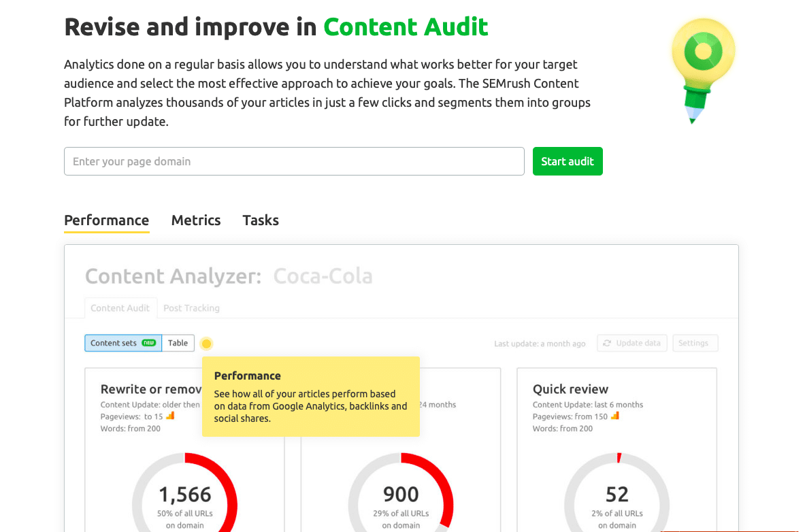805x532 pixels.
Task: Click 'Content Update: last 6 months' text
Action: click(x=588, y=405)
